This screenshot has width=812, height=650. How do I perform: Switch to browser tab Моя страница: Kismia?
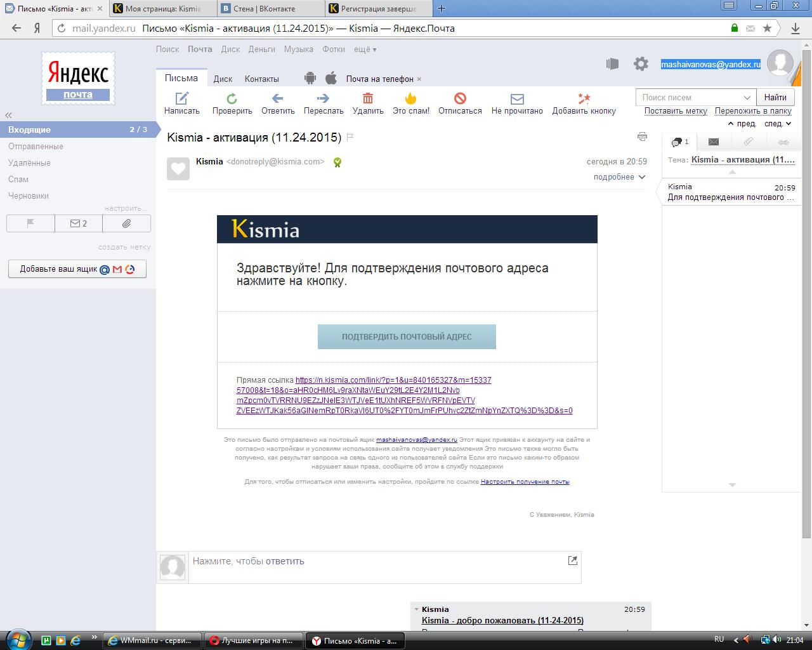click(x=162, y=9)
